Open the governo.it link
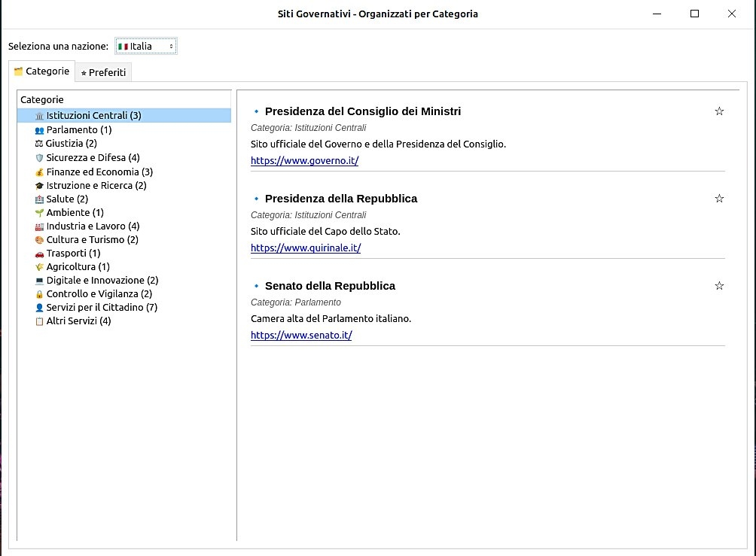The width and height of the screenshot is (756, 556). [305, 160]
